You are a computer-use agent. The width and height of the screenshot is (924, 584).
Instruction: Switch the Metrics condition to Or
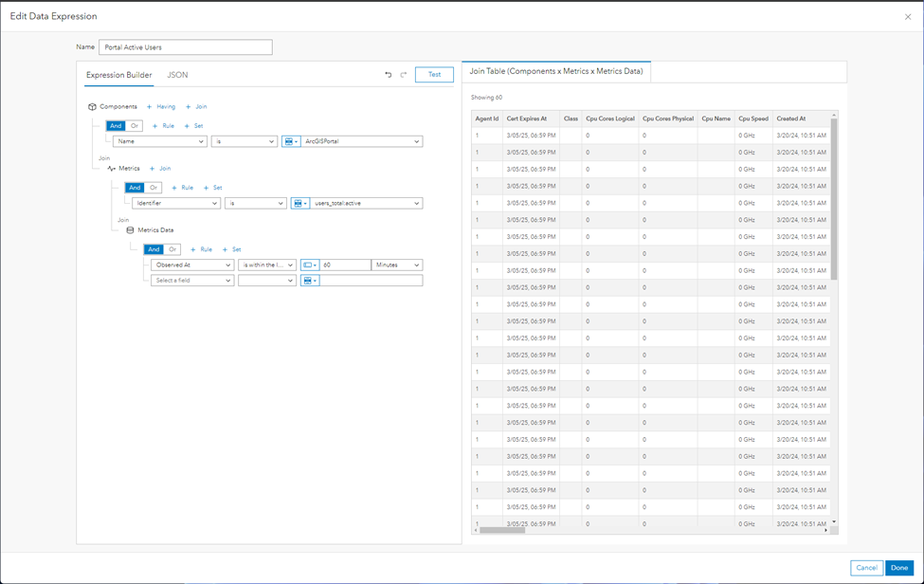(152, 188)
